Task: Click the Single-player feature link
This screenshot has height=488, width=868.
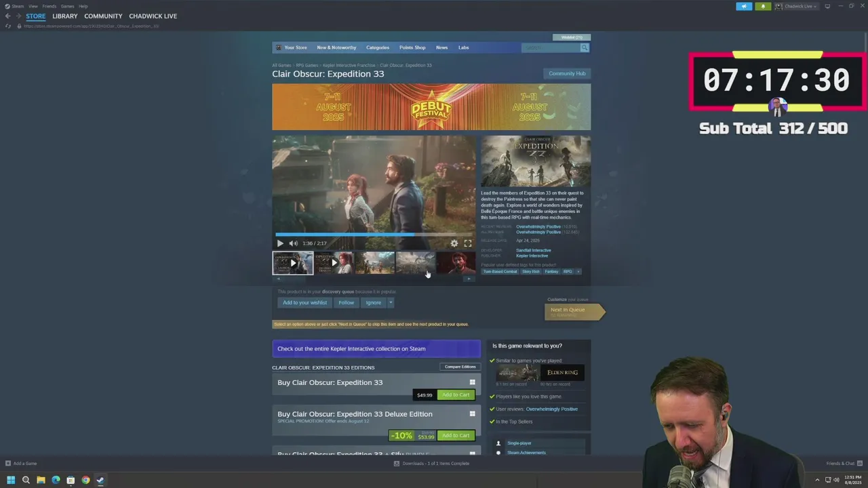Action: click(x=519, y=443)
